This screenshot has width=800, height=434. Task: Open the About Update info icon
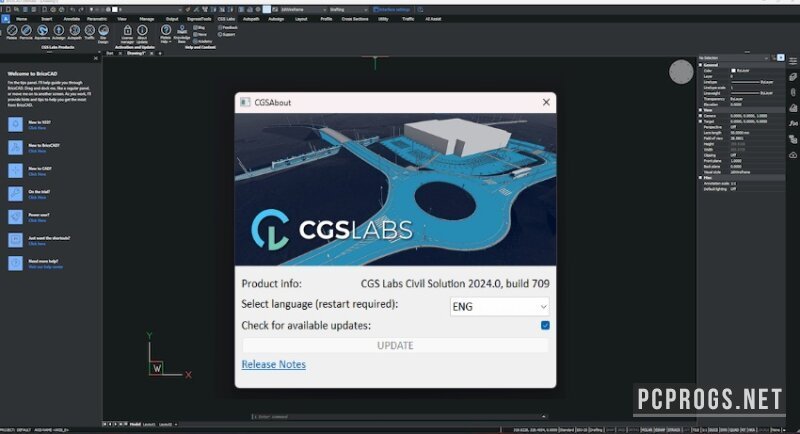142,31
